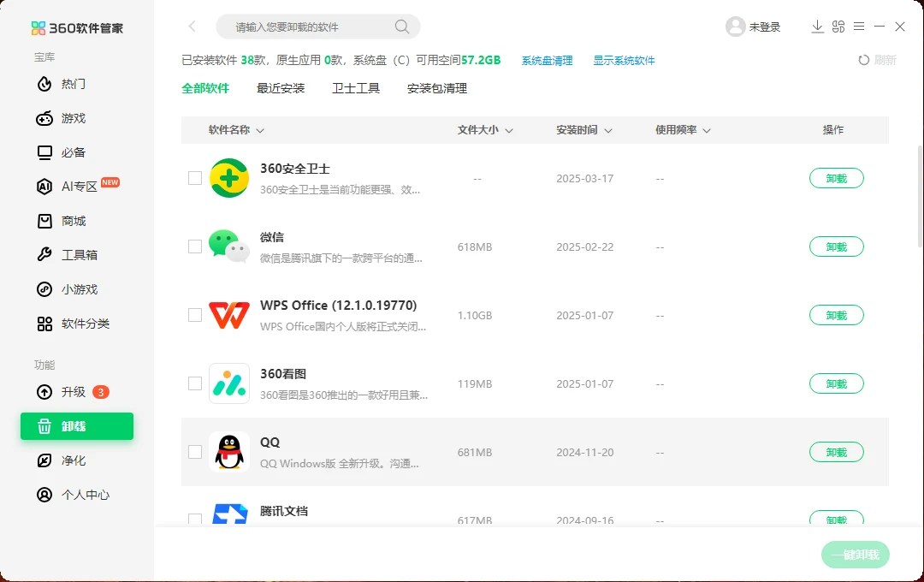The height and width of the screenshot is (582, 924).
Task: Switch to the 卫士工具 tab
Action: point(356,88)
